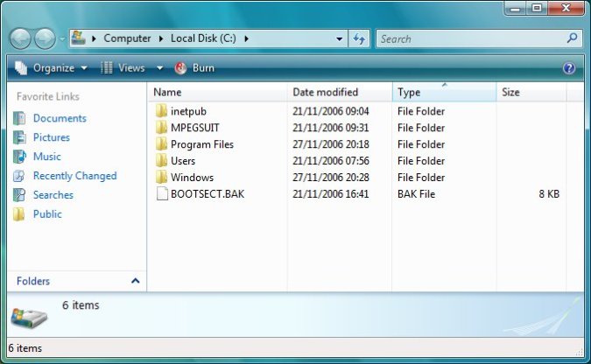Click the Public folder icon in sidebar

(19, 214)
